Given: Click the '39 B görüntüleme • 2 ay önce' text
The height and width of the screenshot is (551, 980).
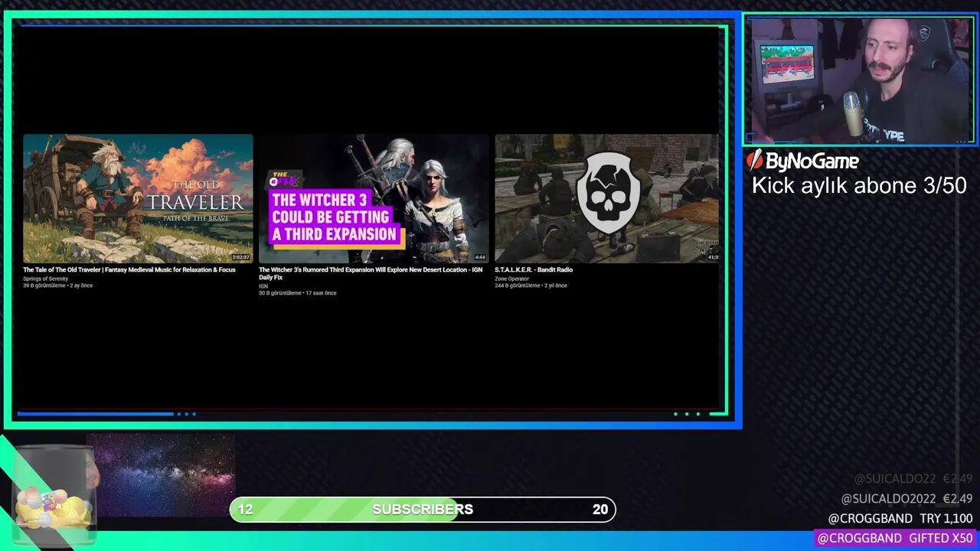Looking at the screenshot, I should pyautogui.click(x=57, y=285).
